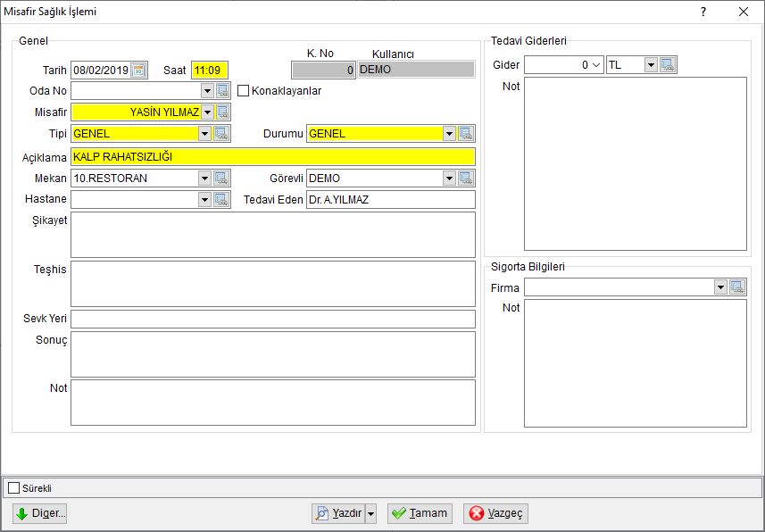This screenshot has width=765, height=532.
Task: Open the Mekan 10.RESTORAN dropdown
Action: click(205, 179)
